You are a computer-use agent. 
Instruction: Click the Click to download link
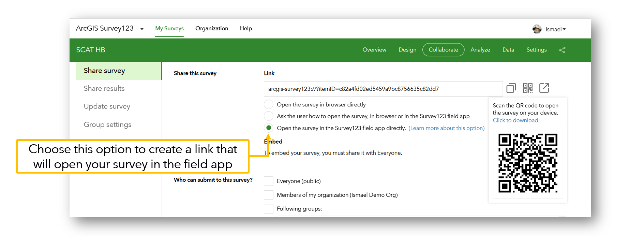tap(515, 120)
